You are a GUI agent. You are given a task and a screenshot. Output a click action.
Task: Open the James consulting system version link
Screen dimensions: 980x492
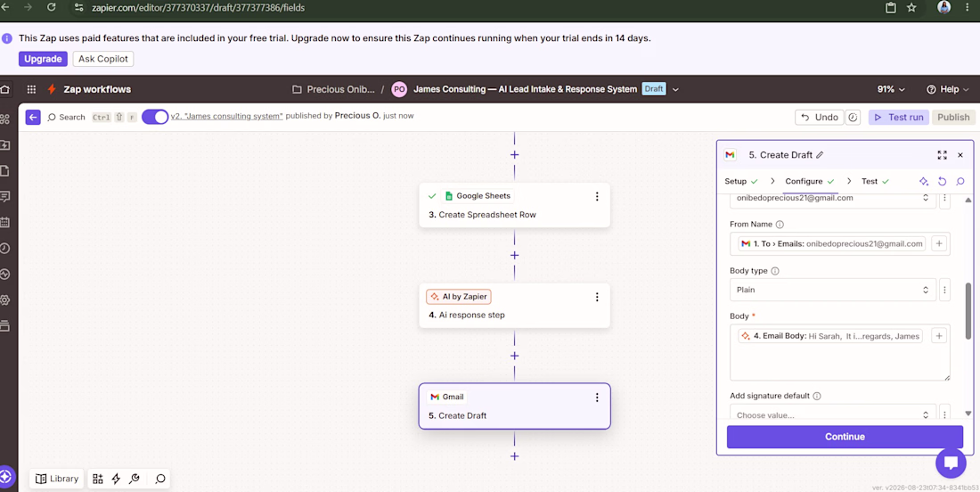(228, 116)
